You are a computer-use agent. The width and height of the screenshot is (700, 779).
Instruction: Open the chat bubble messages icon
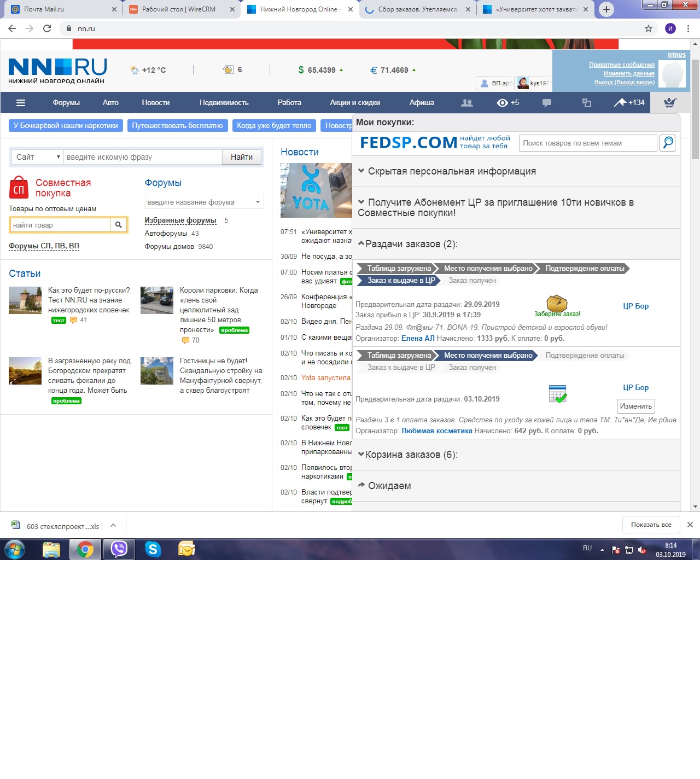(x=546, y=103)
